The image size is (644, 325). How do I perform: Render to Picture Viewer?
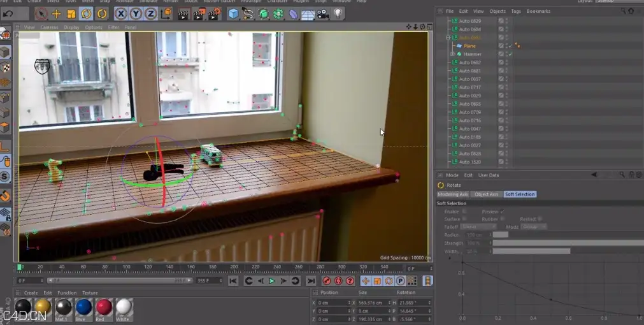point(199,15)
